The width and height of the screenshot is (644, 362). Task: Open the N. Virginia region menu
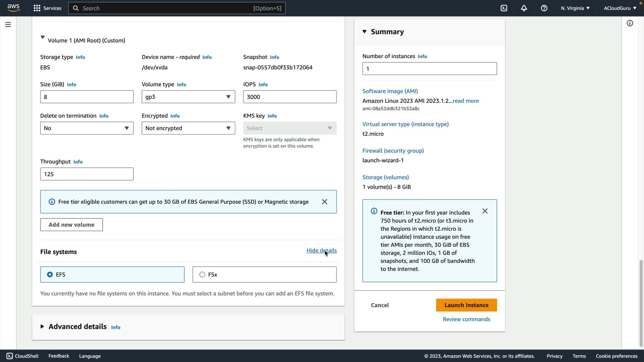coord(575,8)
